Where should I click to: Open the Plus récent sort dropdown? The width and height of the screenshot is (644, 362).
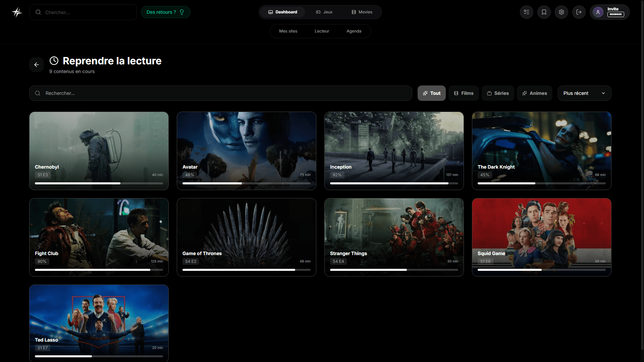point(584,93)
